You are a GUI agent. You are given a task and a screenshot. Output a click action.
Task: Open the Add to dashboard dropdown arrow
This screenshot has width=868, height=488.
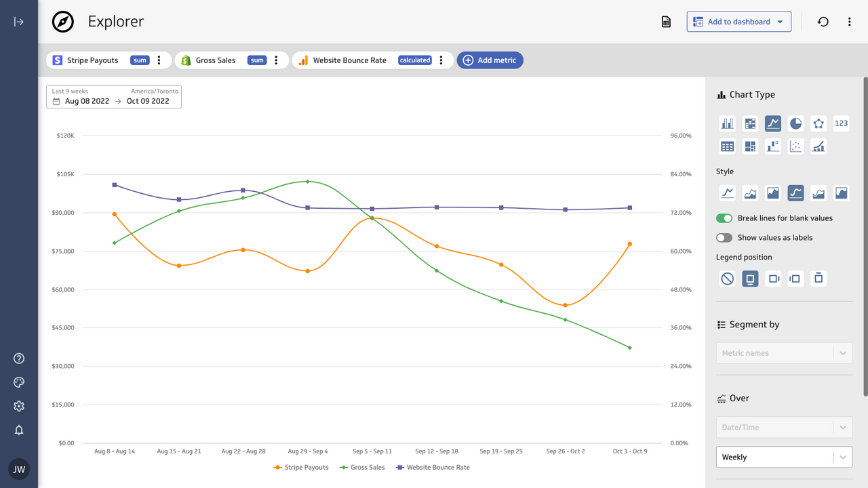(780, 22)
